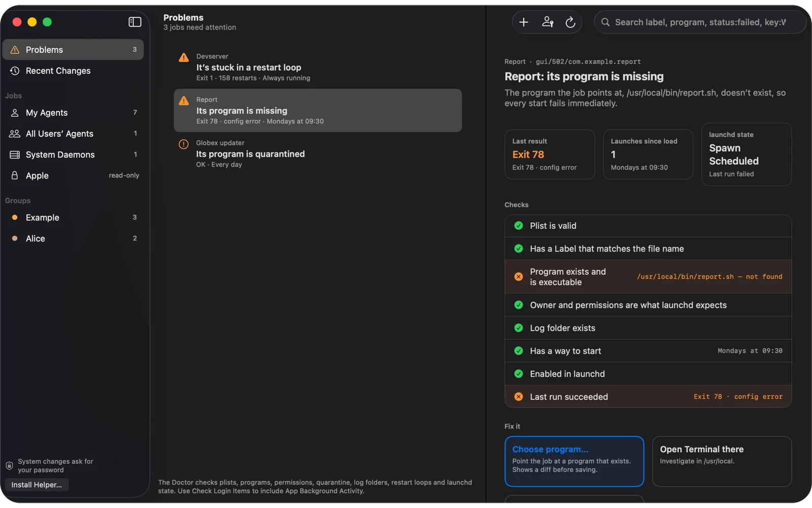Select the Report program is missing problem

[x=318, y=110]
